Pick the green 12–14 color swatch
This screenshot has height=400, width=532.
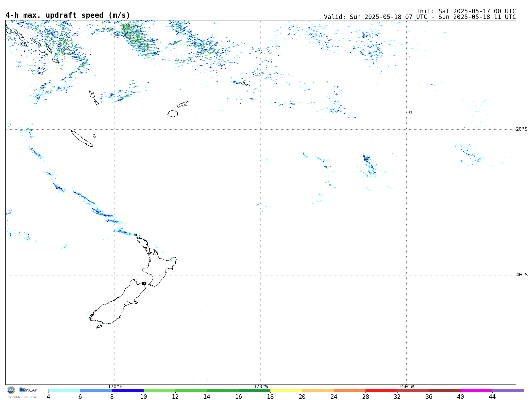[x=191, y=391]
